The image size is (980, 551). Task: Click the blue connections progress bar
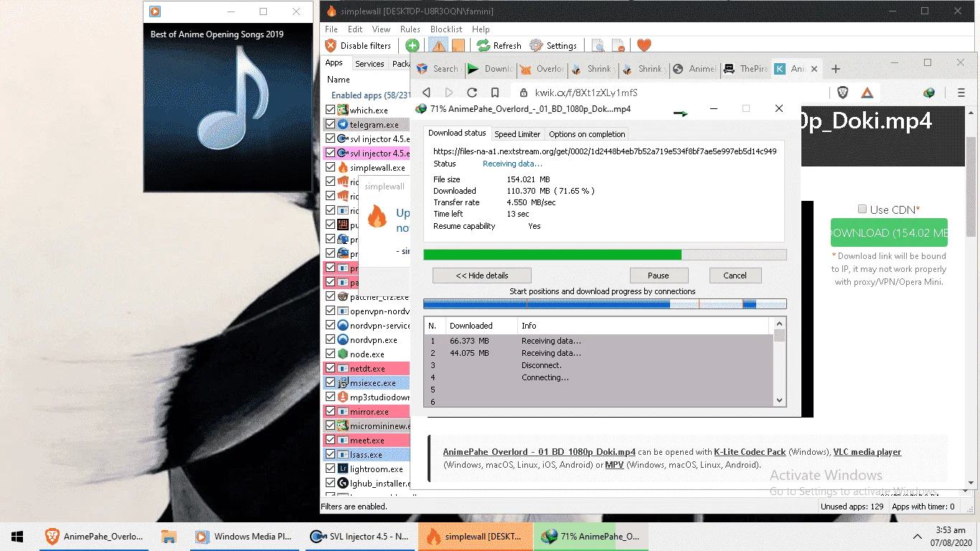(605, 304)
